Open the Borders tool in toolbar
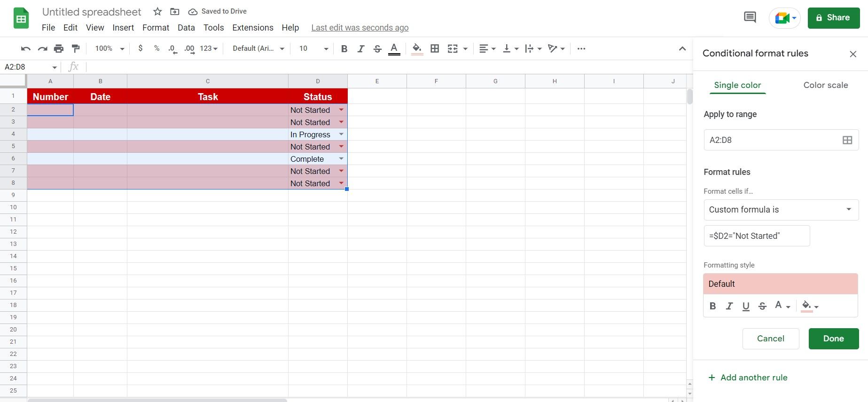This screenshot has height=402, width=868. pos(435,48)
